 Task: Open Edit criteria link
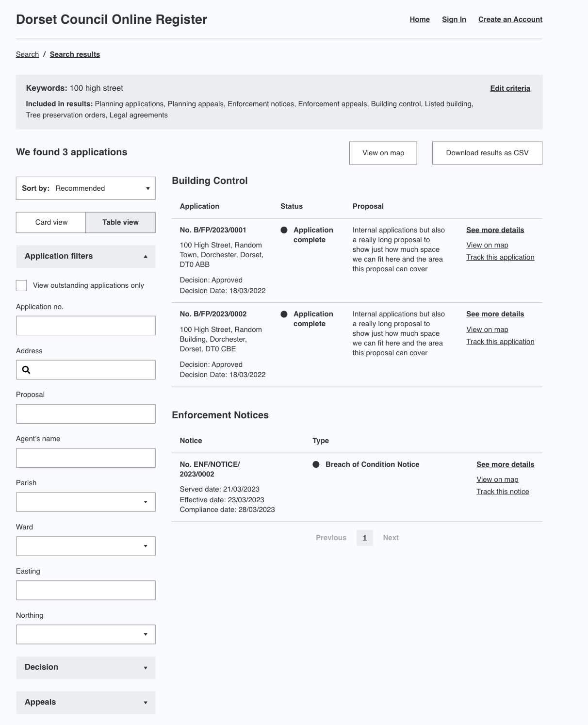pos(510,88)
